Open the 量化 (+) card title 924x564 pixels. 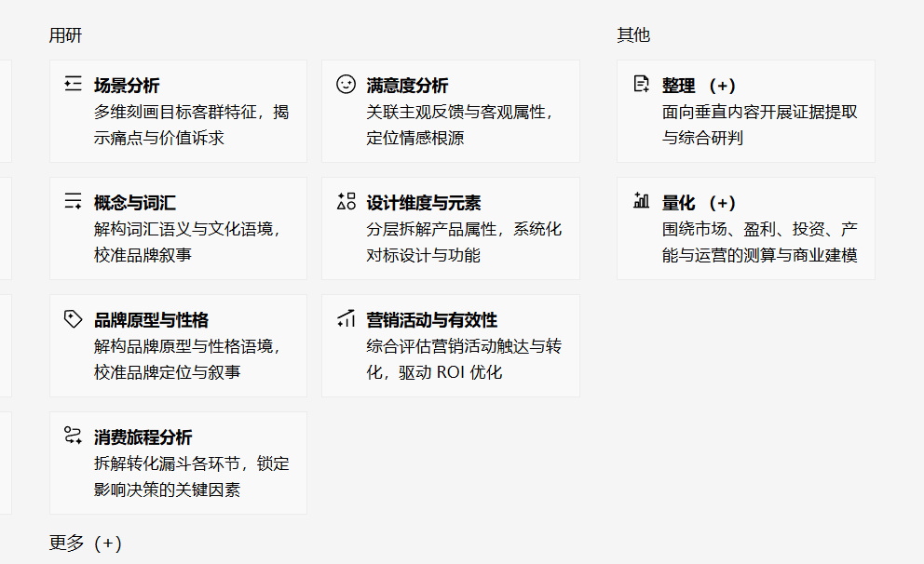(x=699, y=203)
